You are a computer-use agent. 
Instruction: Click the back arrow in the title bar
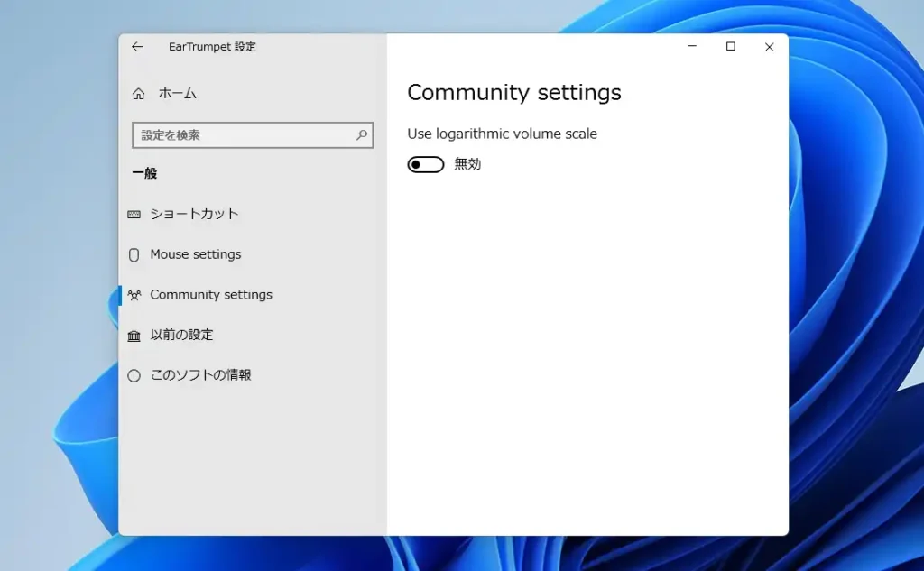[x=136, y=47]
